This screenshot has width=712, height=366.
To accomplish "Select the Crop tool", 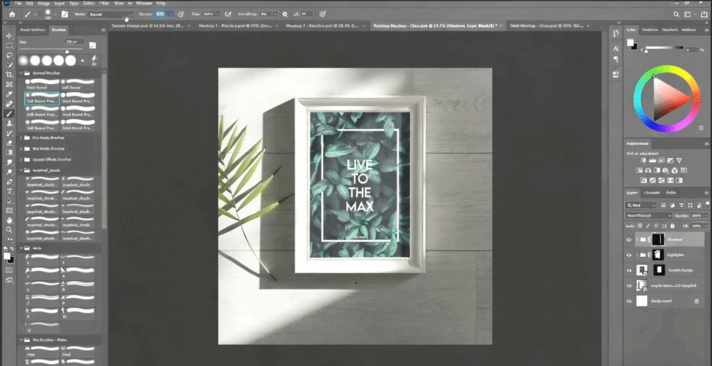I will (x=9, y=74).
